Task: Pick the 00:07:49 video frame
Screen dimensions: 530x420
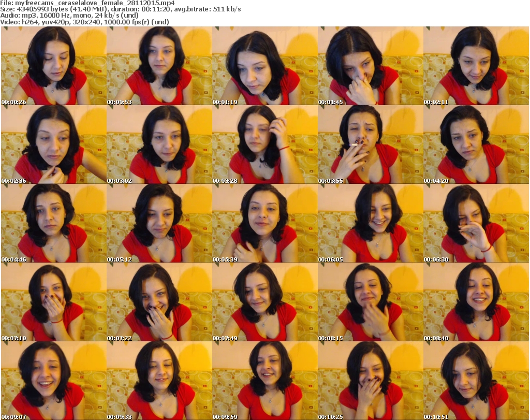Action: [265, 302]
